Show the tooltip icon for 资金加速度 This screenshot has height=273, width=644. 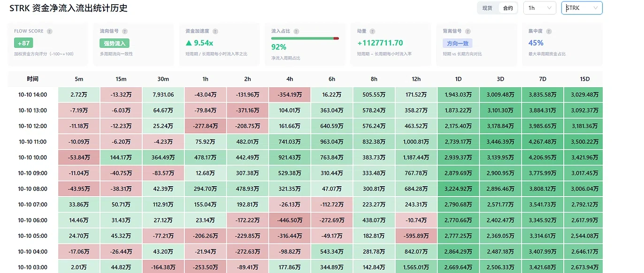pyautogui.click(x=215, y=31)
